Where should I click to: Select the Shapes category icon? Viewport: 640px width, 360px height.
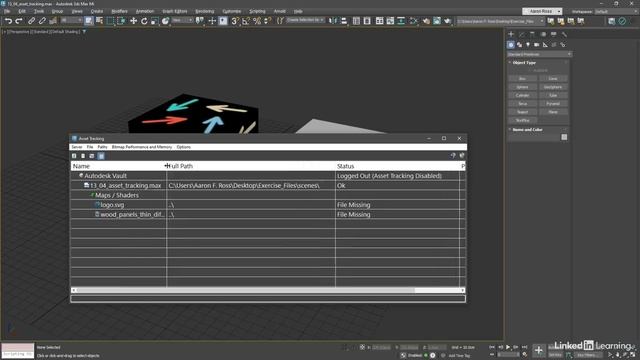(x=519, y=44)
